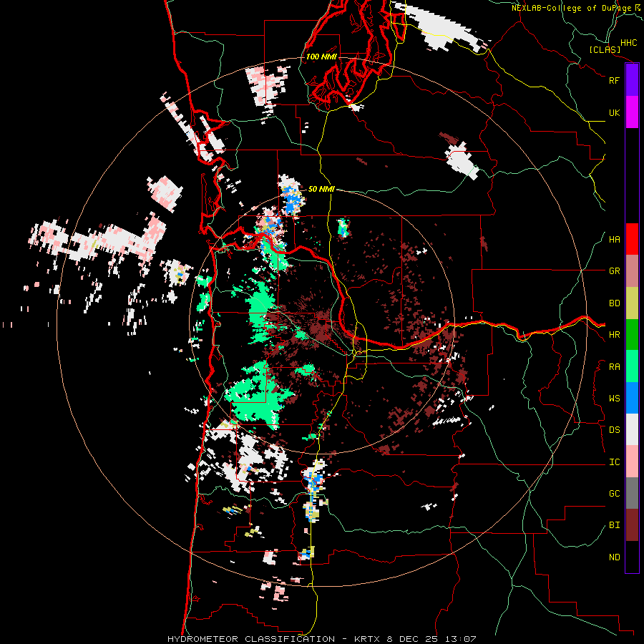Pick the HR dark green legend swatch
644x644 pixels.
[x=632, y=335]
